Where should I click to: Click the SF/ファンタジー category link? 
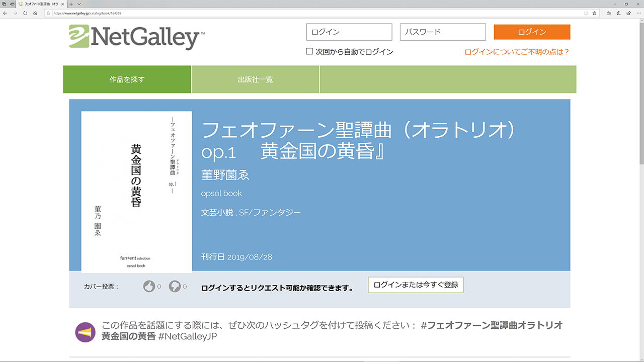coord(270,213)
